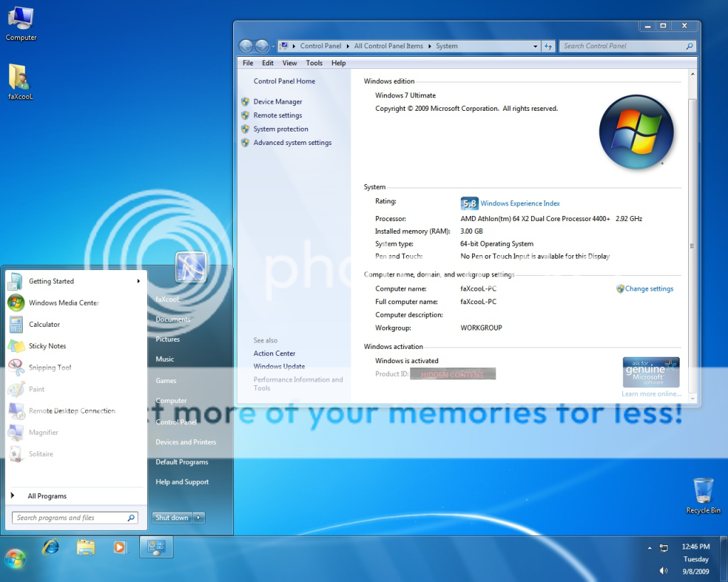Click the Start orb on the taskbar
Screen dimensions: 728x582
[x=15, y=559]
